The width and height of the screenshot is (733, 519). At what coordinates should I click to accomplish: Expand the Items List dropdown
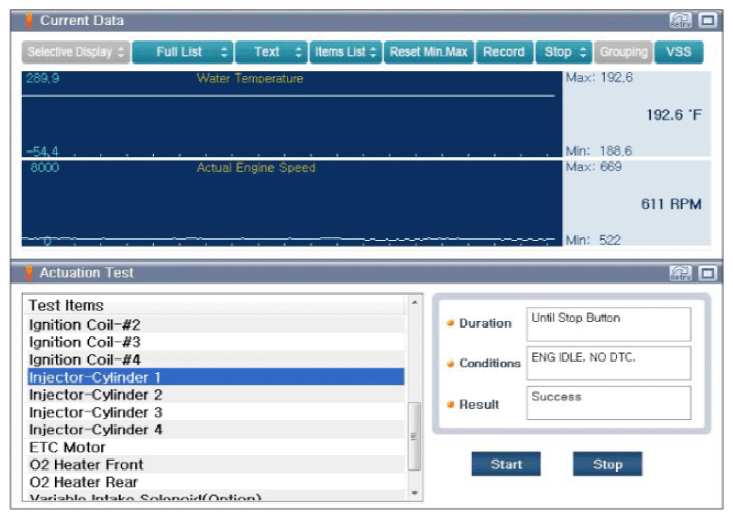pos(345,52)
